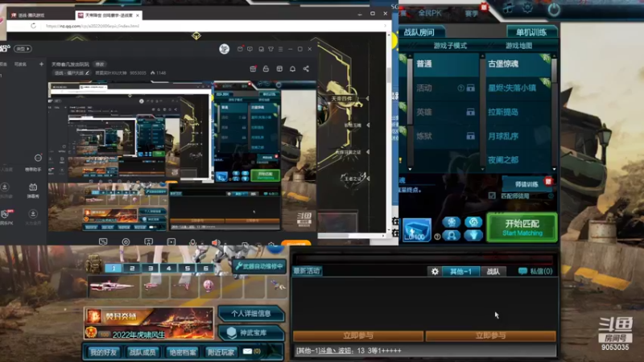Select the 战队 chat channel tab
The height and width of the screenshot is (362, 644).
pos(493,271)
